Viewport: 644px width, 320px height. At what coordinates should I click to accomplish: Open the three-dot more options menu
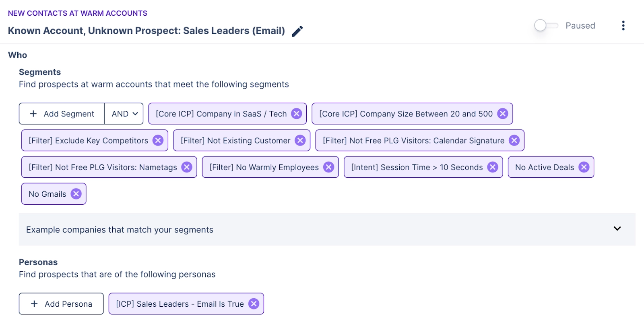point(623,26)
